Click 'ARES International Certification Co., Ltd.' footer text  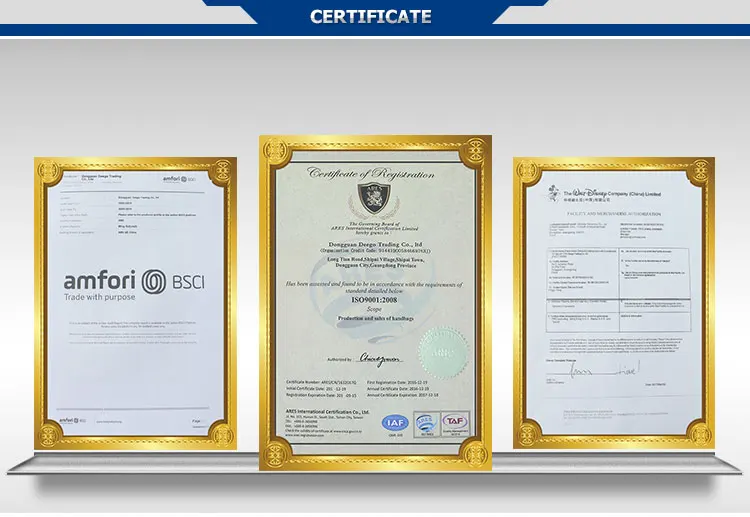click(327, 411)
